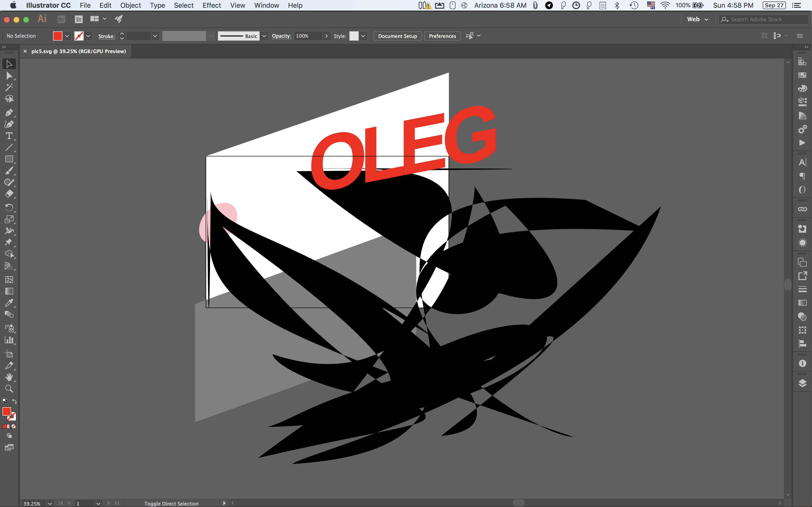
Task: Select the Eraser tool
Action: 9,194
